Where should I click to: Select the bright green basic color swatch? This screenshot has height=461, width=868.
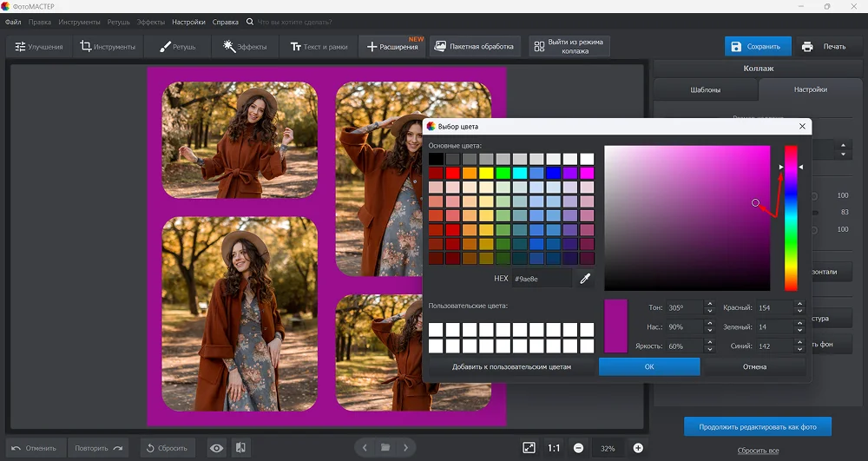click(503, 174)
